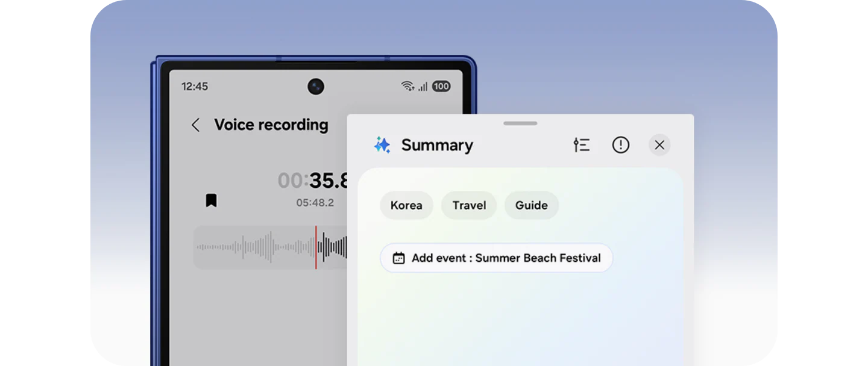Click the Summary panel drag handle
The width and height of the screenshot is (868, 366).
[520, 123]
